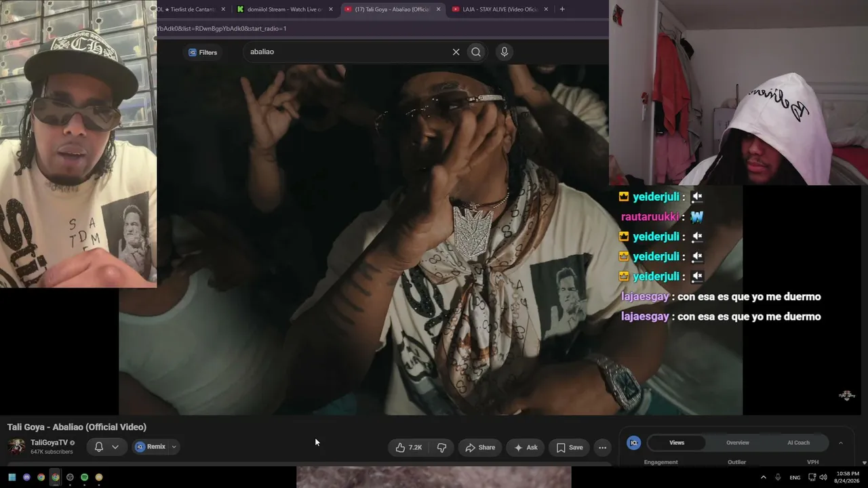
Task: Open the TaliGoyaTV channel avatar
Action: pyautogui.click(x=16, y=447)
